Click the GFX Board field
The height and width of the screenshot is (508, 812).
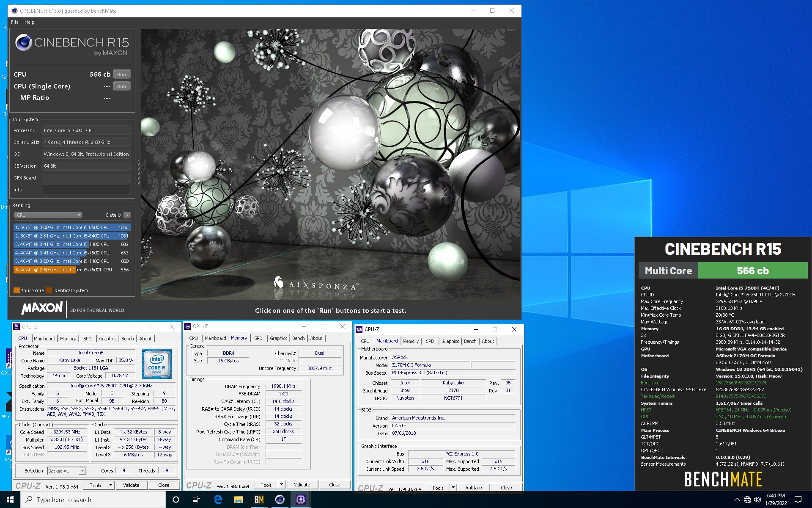pos(86,178)
